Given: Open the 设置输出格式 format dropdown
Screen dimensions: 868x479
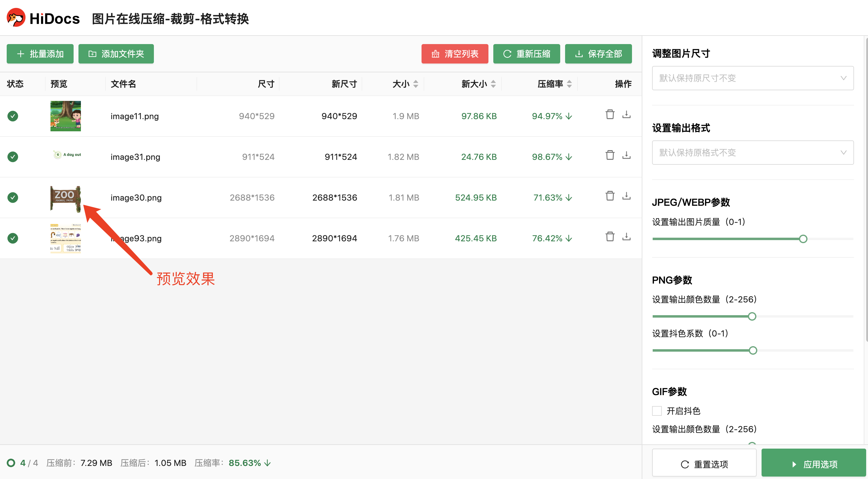Looking at the screenshot, I should (x=752, y=153).
